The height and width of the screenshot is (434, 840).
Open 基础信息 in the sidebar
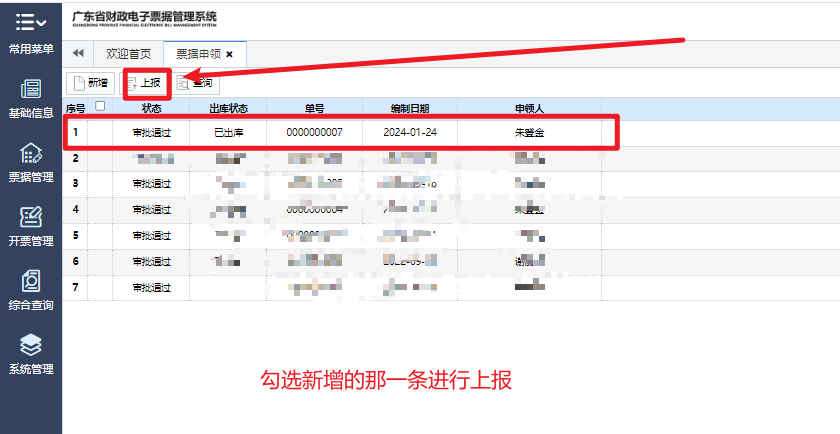[30, 97]
